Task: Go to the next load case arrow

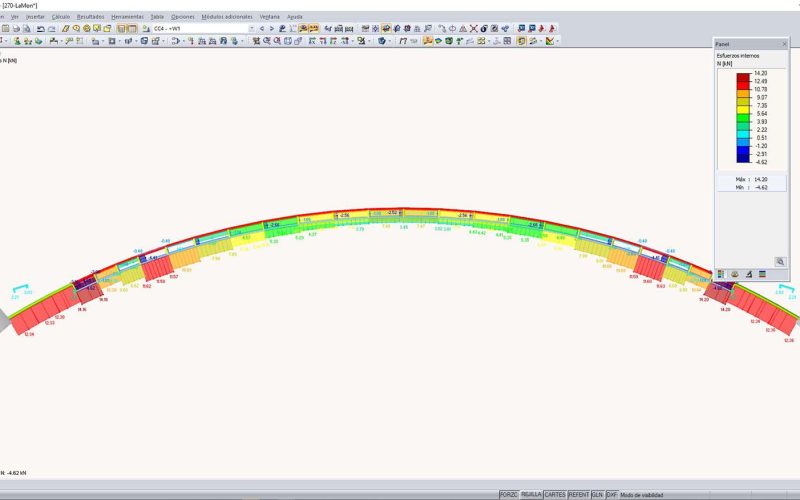Action: (x=271, y=29)
